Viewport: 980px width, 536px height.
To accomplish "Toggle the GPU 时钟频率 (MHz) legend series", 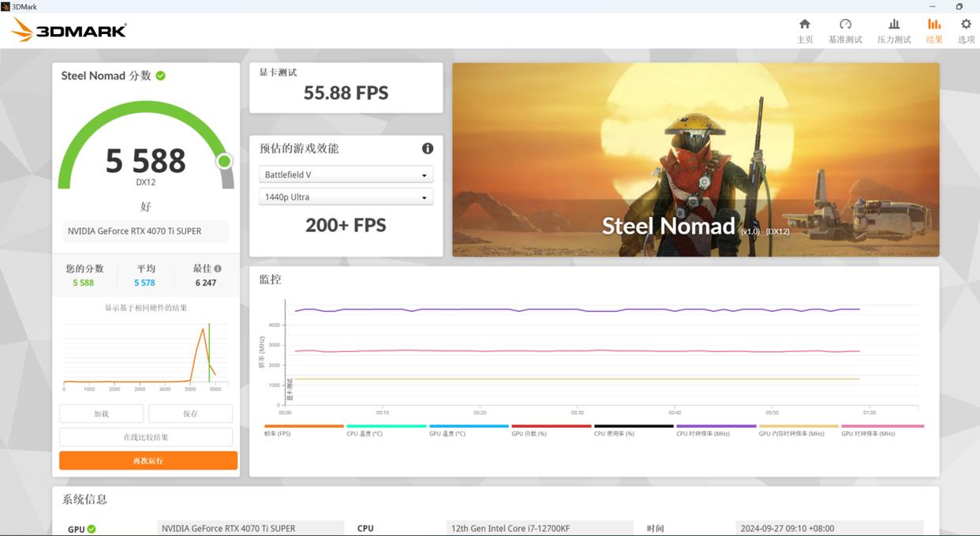I will (x=882, y=430).
